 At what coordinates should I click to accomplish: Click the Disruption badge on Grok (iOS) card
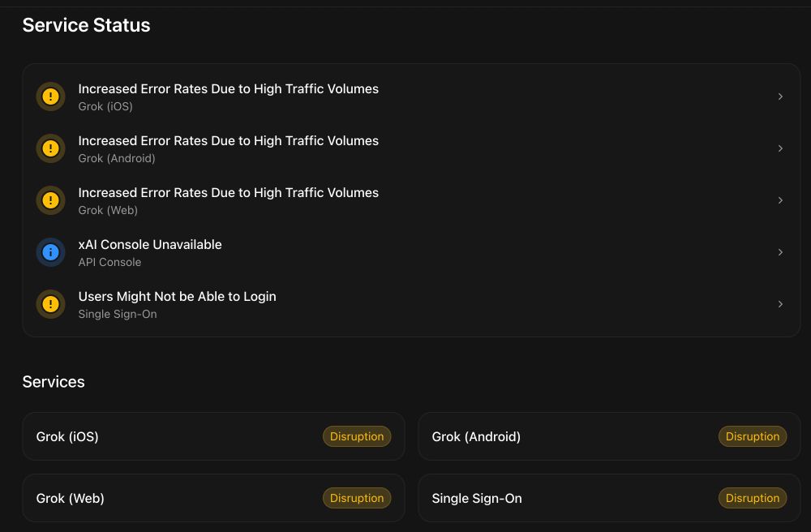pos(357,436)
